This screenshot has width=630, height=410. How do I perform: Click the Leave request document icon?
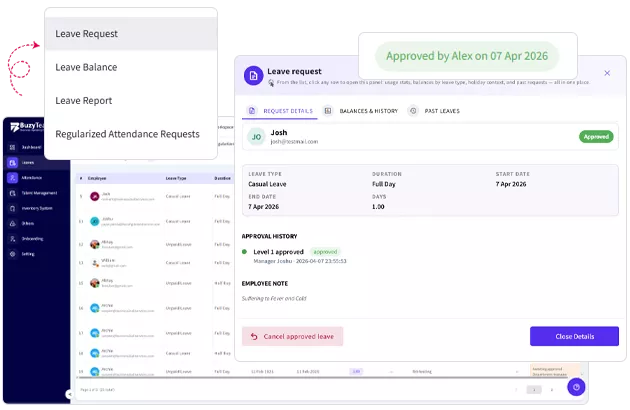(x=254, y=76)
